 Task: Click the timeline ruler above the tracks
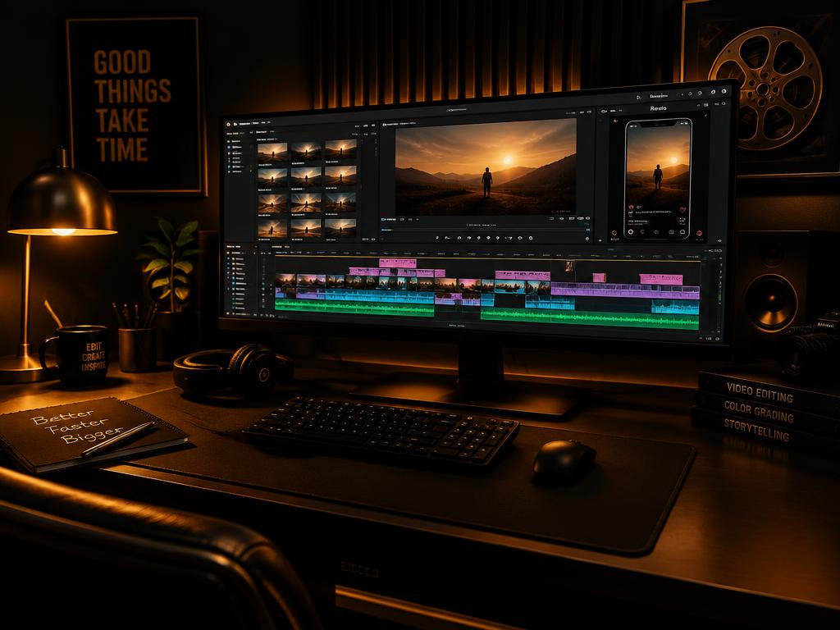(487, 254)
